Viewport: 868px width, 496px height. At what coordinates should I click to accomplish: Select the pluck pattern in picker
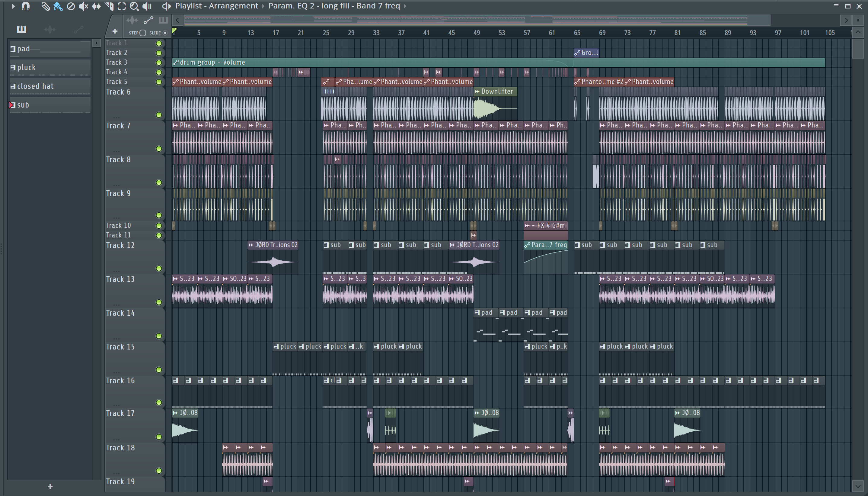click(x=50, y=67)
